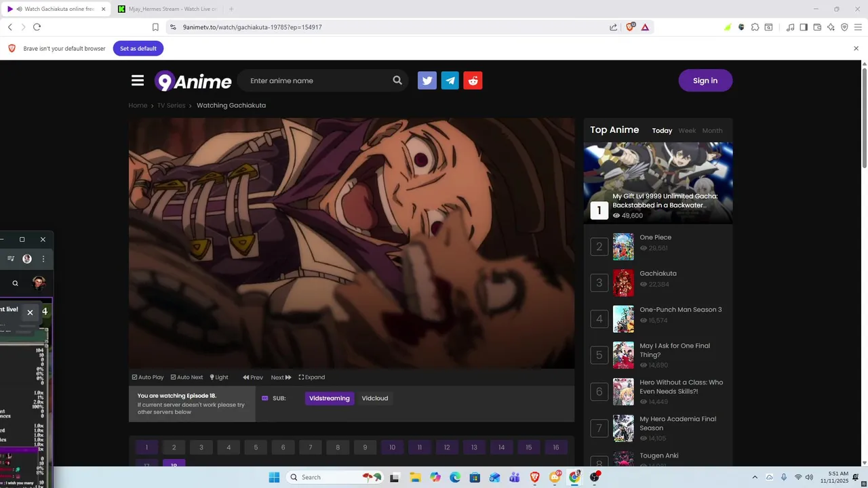
Task: Select episode 16 button
Action: tap(556, 447)
